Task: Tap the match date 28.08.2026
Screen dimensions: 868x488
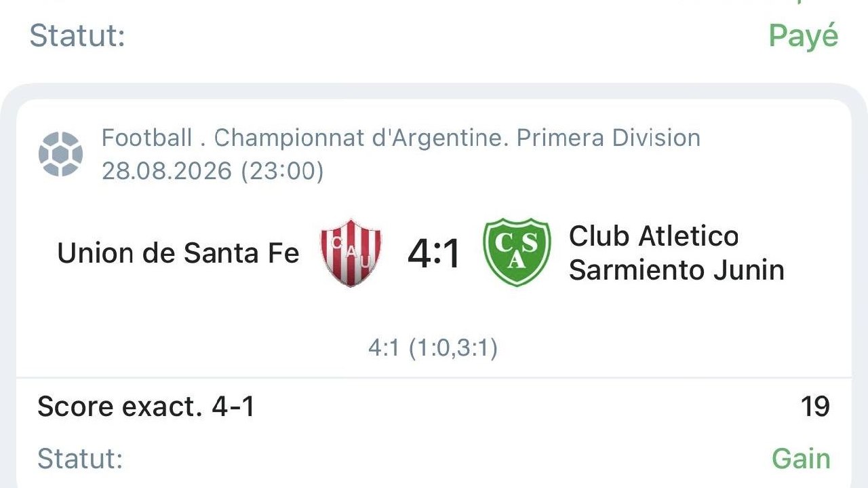Action: tap(167, 171)
